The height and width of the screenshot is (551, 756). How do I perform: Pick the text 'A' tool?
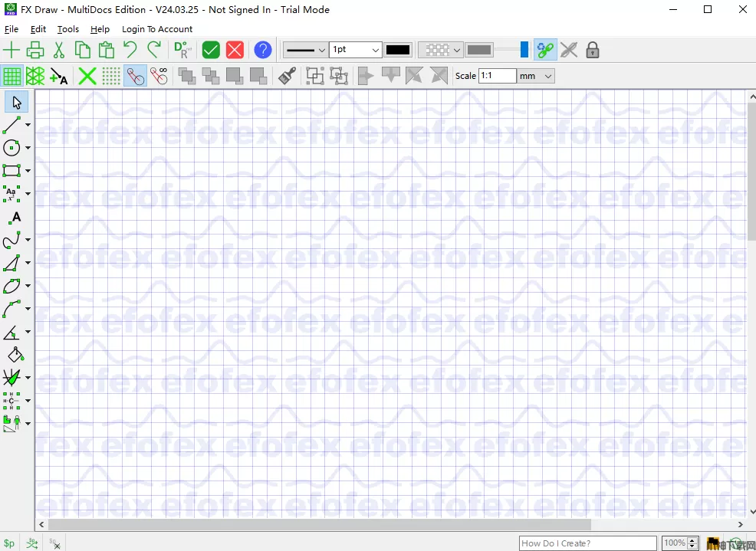pos(15,218)
